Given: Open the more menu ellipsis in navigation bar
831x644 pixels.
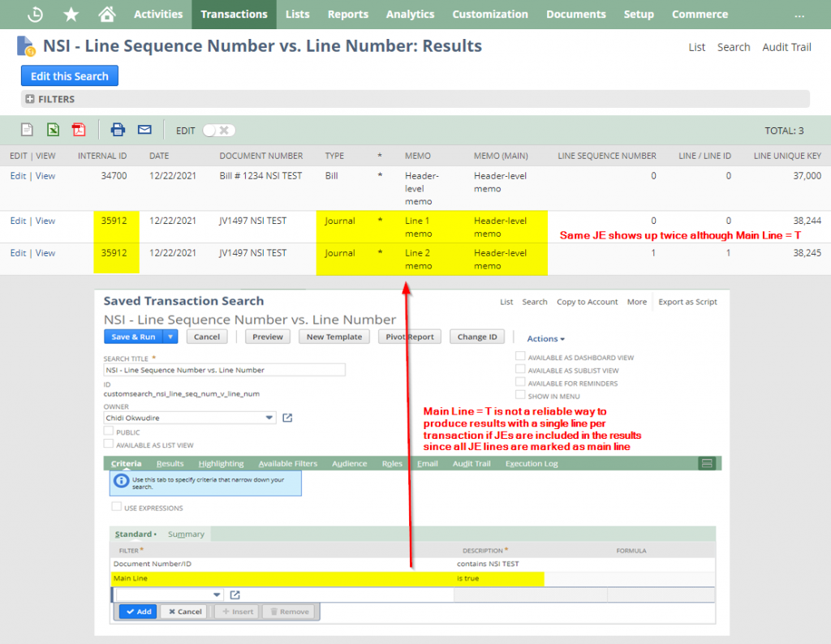Looking at the screenshot, I should 799,16.
